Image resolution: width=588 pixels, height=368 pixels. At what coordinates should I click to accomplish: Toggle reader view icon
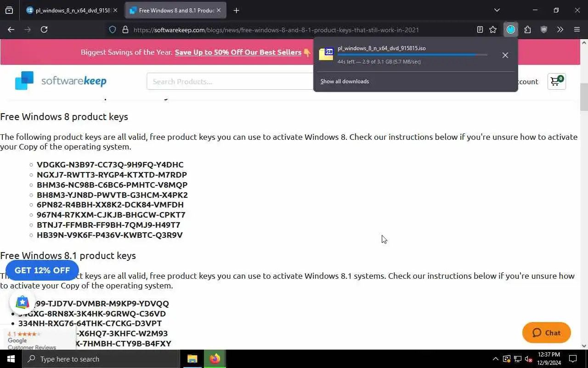pyautogui.click(x=480, y=29)
